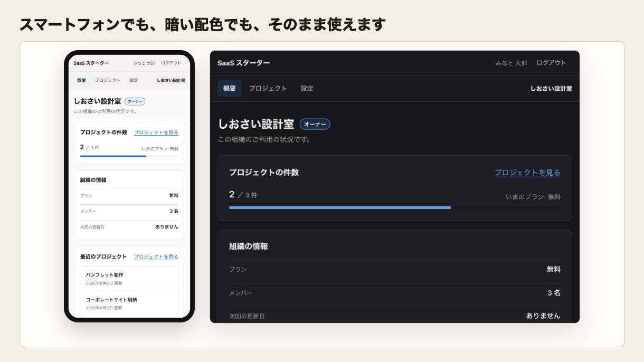Open 設定 tab in phone view
Viewport: 644px width, 362px height.
(x=134, y=80)
